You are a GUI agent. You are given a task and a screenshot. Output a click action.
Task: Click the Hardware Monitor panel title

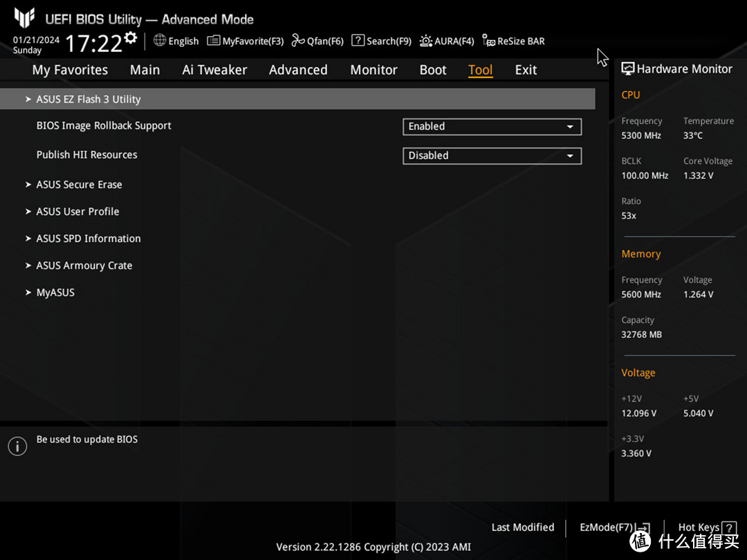coord(685,69)
